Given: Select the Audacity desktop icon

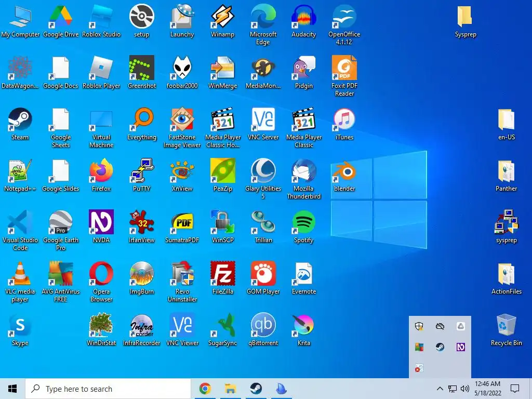Looking at the screenshot, I should pyautogui.click(x=303, y=21).
